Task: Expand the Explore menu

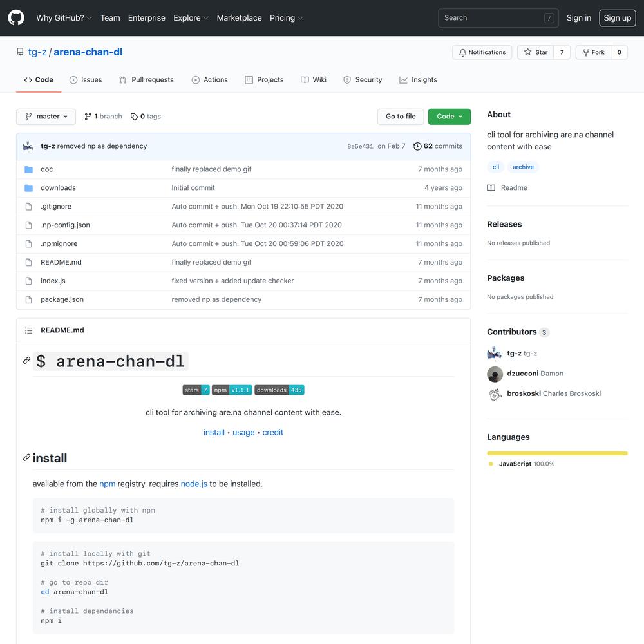Action: pyautogui.click(x=191, y=18)
